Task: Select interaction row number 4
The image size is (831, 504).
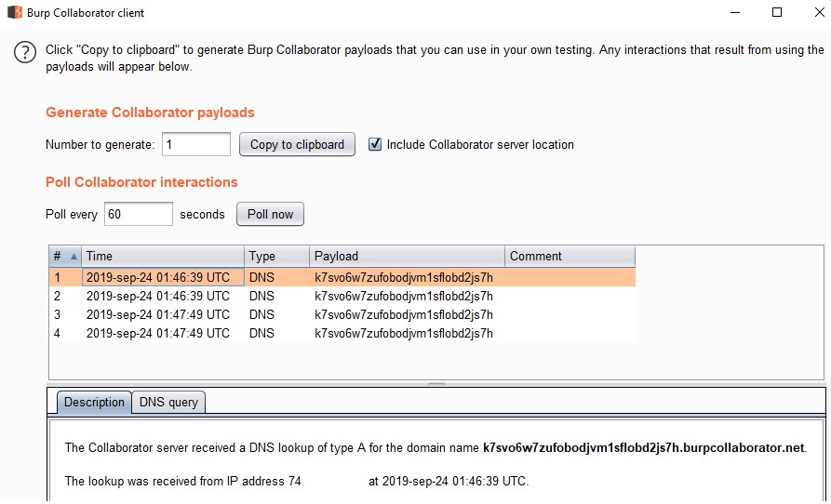Action: tap(342, 333)
